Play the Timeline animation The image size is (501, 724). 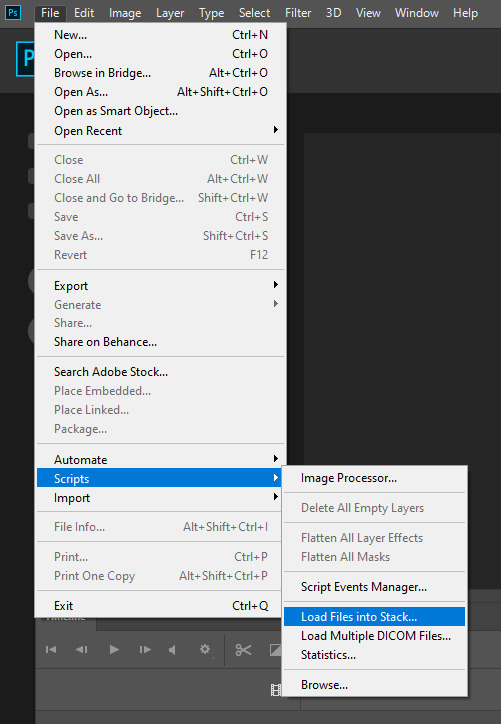(x=114, y=650)
